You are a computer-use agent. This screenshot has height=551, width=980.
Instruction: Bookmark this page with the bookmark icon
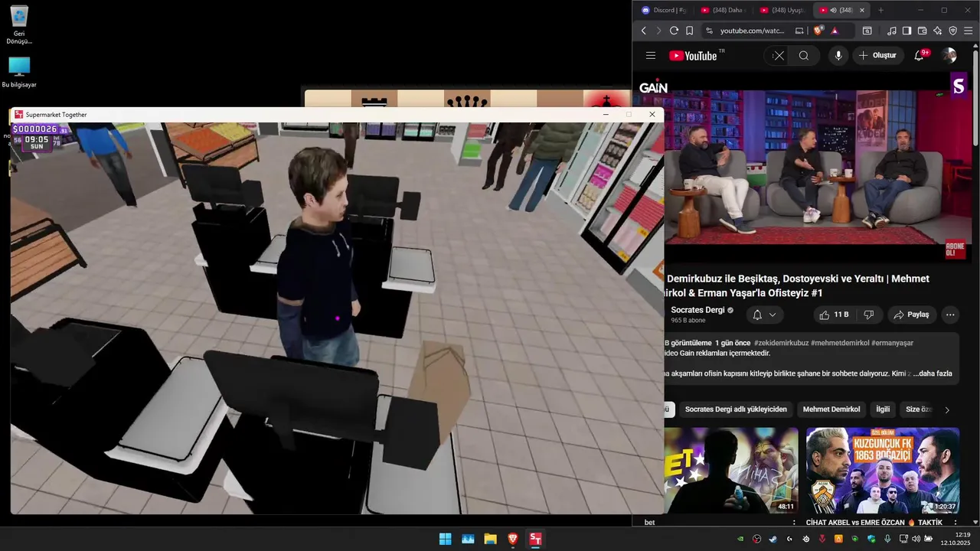(690, 31)
